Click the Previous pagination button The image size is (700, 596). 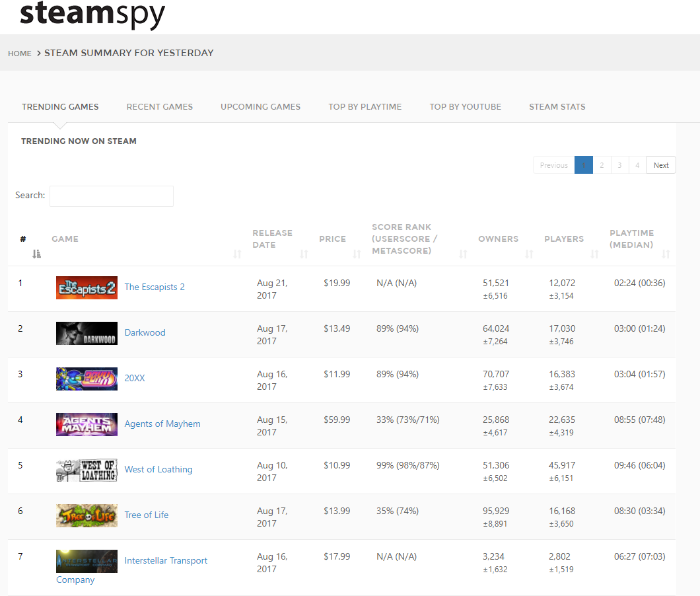coord(553,165)
